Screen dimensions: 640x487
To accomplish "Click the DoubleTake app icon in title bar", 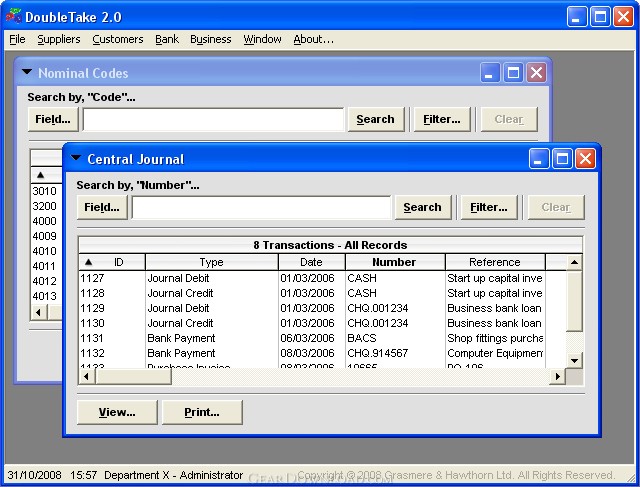I will (x=13, y=16).
